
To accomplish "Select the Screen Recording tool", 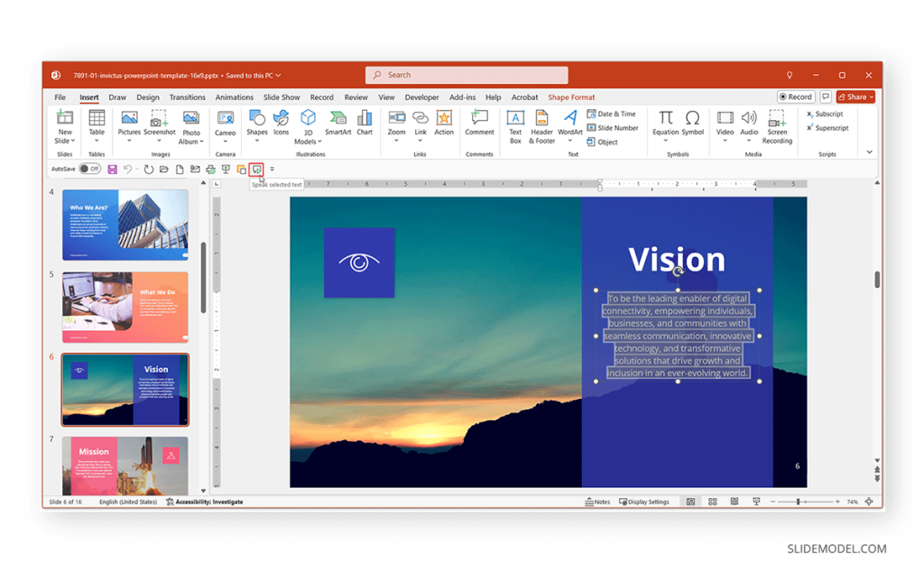I will 777,126.
